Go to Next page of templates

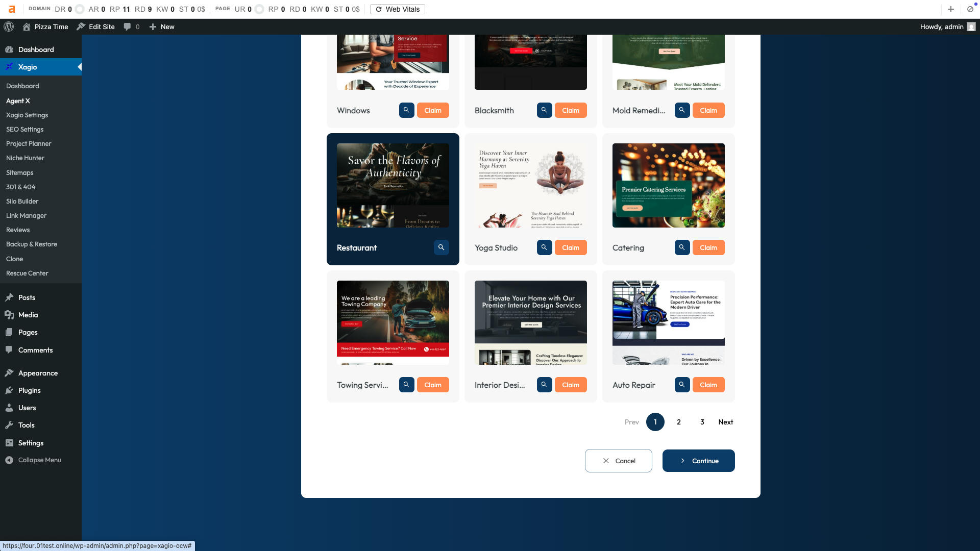[725, 422]
